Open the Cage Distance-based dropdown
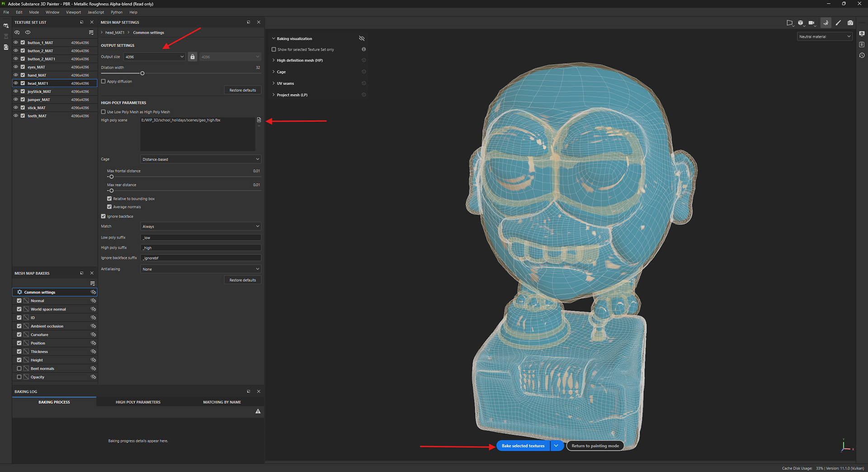The height and width of the screenshot is (472, 868). [x=201, y=159]
